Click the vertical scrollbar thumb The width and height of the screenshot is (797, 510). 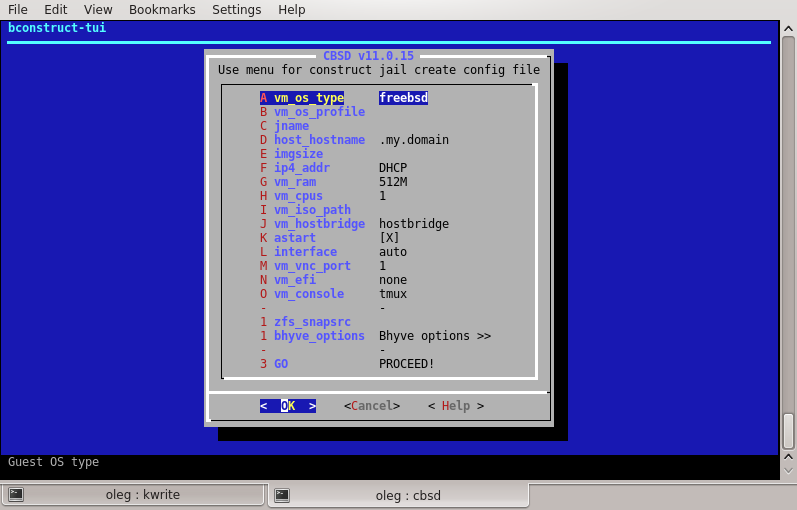pos(788,431)
